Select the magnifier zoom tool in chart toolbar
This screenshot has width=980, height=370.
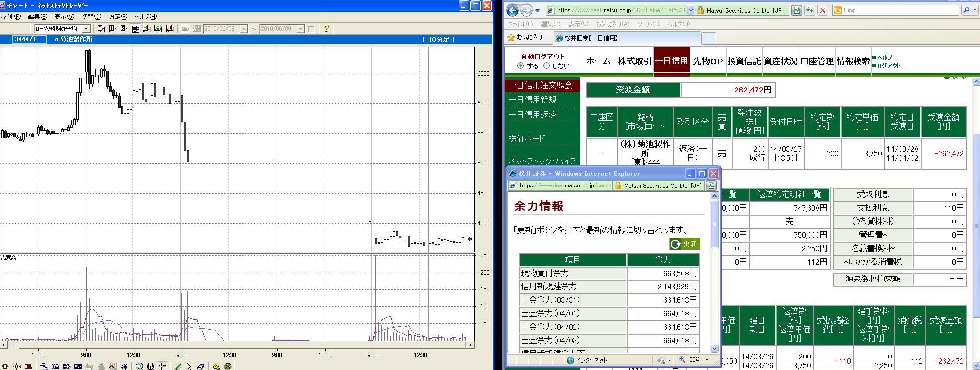tap(140, 366)
